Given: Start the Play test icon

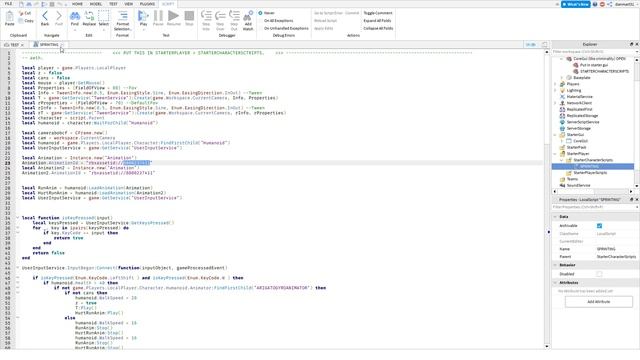Looking at the screenshot, I should (x=143, y=16).
